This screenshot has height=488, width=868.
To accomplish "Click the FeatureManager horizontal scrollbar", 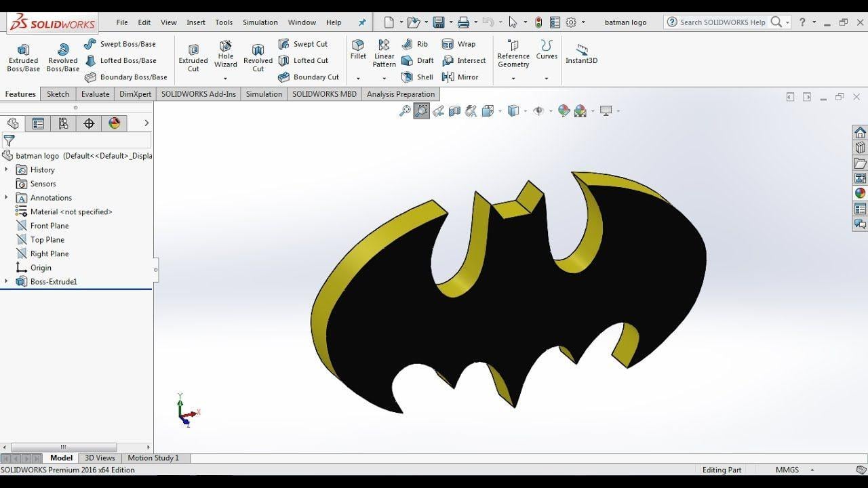I will pos(64,447).
